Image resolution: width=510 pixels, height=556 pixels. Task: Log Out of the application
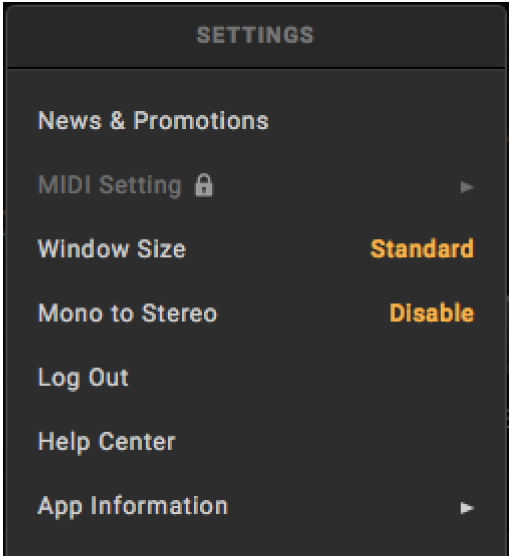click(83, 378)
